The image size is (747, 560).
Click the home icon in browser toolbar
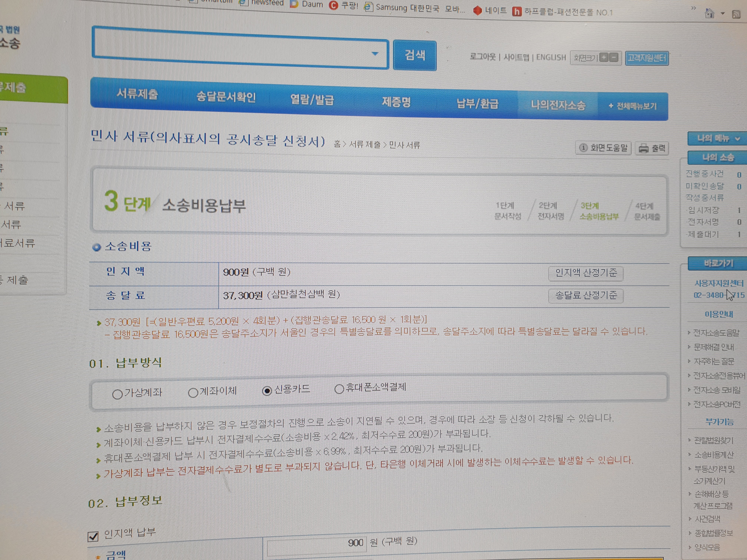click(710, 14)
